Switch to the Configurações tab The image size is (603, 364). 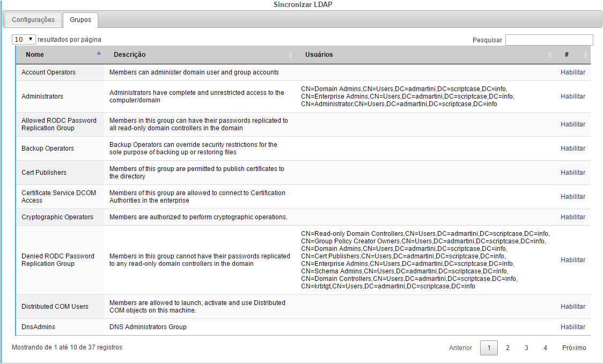click(33, 20)
